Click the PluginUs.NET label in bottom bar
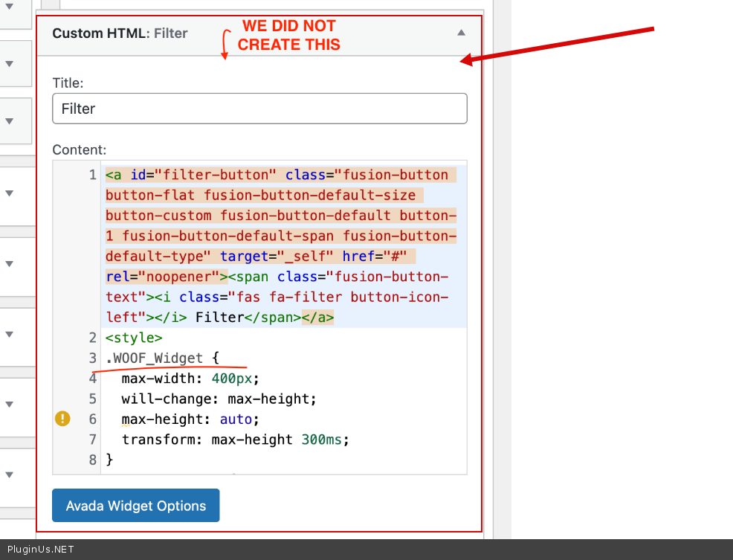Screen dimensions: 733x560 40,550
